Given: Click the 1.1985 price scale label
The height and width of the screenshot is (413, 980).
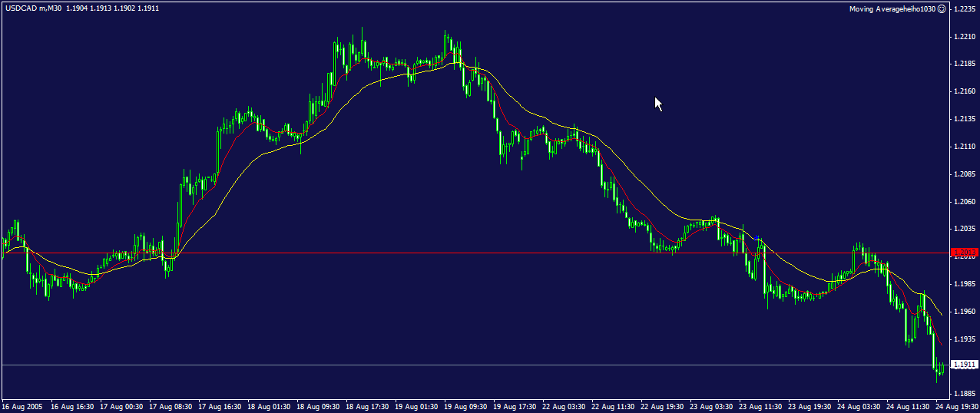Looking at the screenshot, I should point(964,284).
